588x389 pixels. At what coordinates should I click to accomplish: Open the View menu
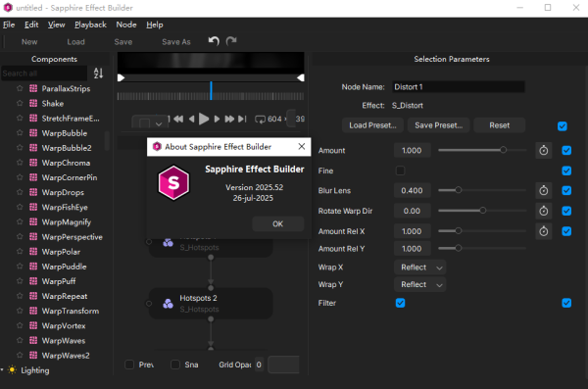[x=56, y=24]
